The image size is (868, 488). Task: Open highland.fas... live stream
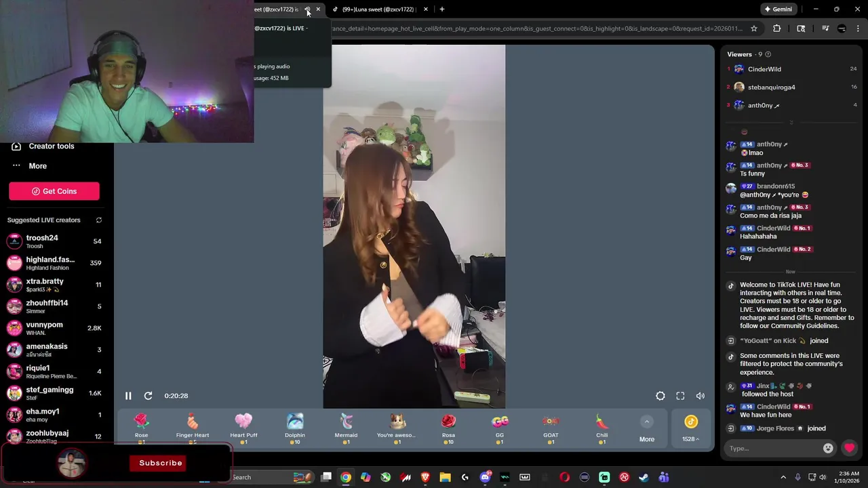(x=54, y=263)
